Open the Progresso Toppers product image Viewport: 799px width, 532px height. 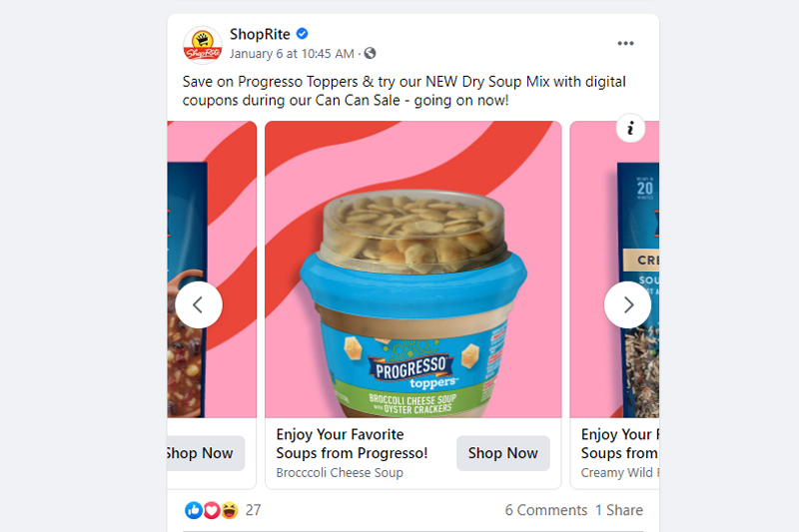(413, 269)
